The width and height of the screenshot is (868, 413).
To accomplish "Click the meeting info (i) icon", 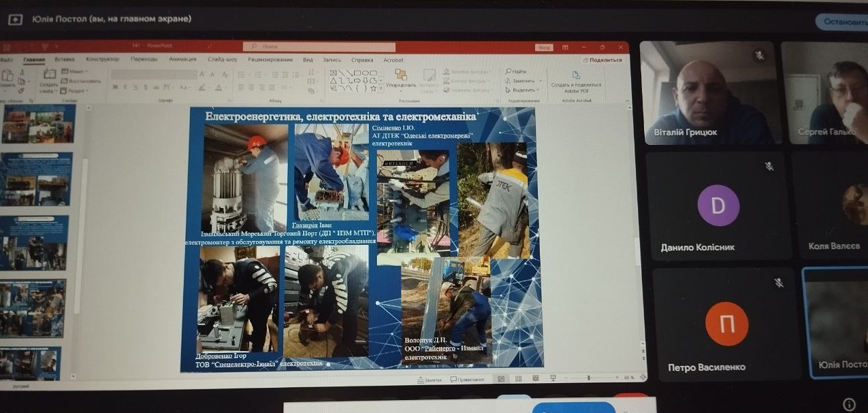I will click(849, 404).
